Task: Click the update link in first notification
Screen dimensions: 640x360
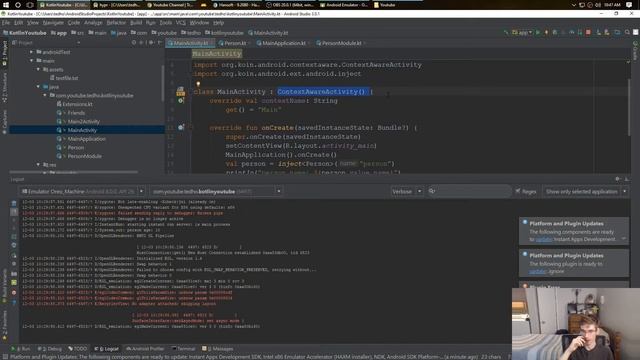Action: click(x=543, y=240)
